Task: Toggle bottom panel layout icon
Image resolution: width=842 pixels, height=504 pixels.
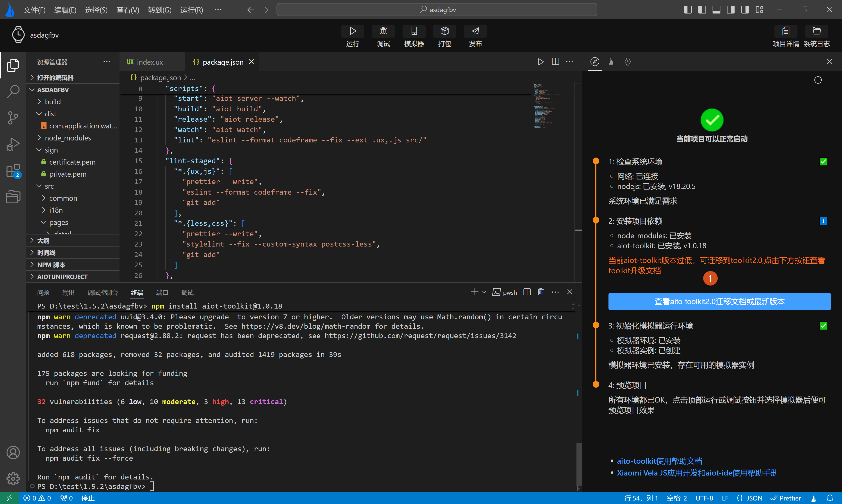Action: pyautogui.click(x=716, y=9)
